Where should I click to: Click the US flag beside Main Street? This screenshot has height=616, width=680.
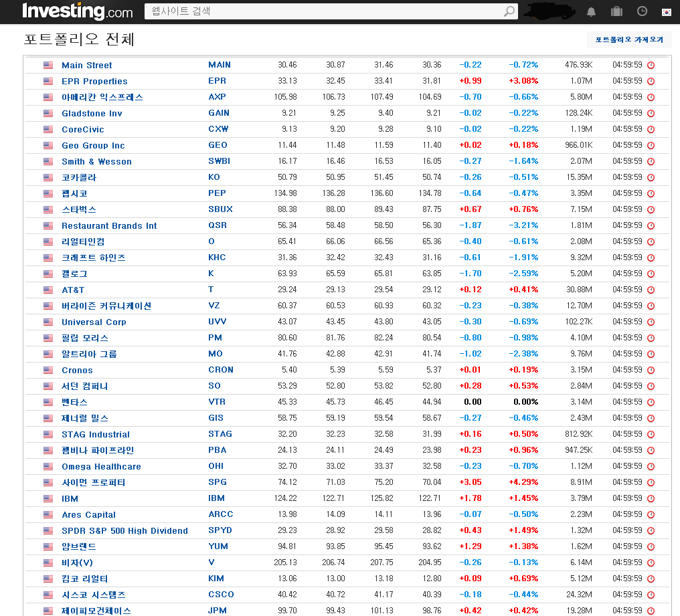point(48,65)
